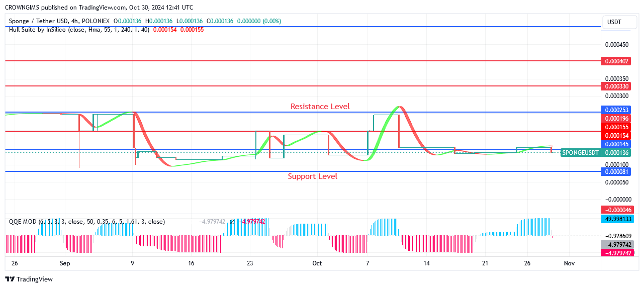
Task: Click the null symbol in QQE MOD legend
Action: [232, 222]
